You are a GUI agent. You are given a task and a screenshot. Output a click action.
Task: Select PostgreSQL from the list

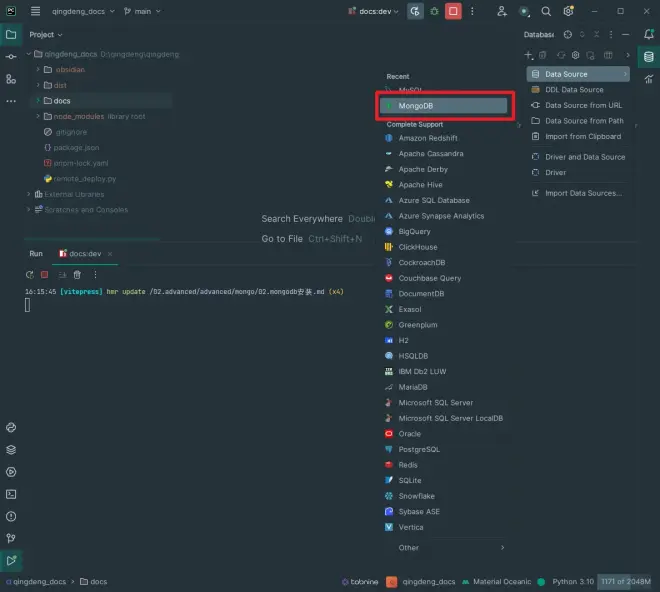click(444, 449)
